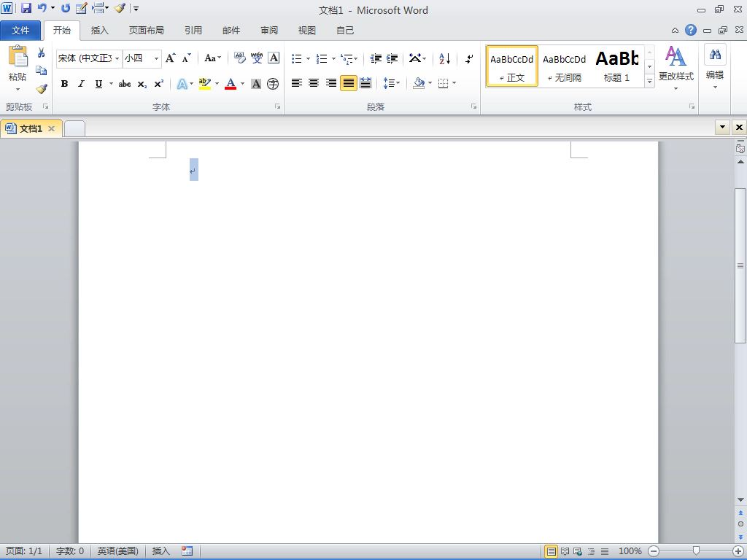The height and width of the screenshot is (560, 747).
Task: Click the 插入 mode indicator in status bar
Action: tap(161, 551)
